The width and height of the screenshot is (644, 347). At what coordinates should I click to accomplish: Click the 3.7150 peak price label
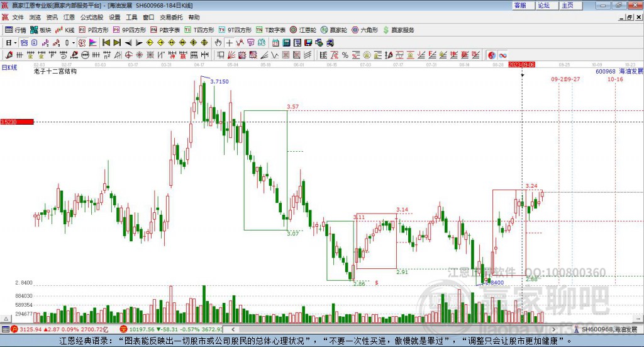click(219, 81)
